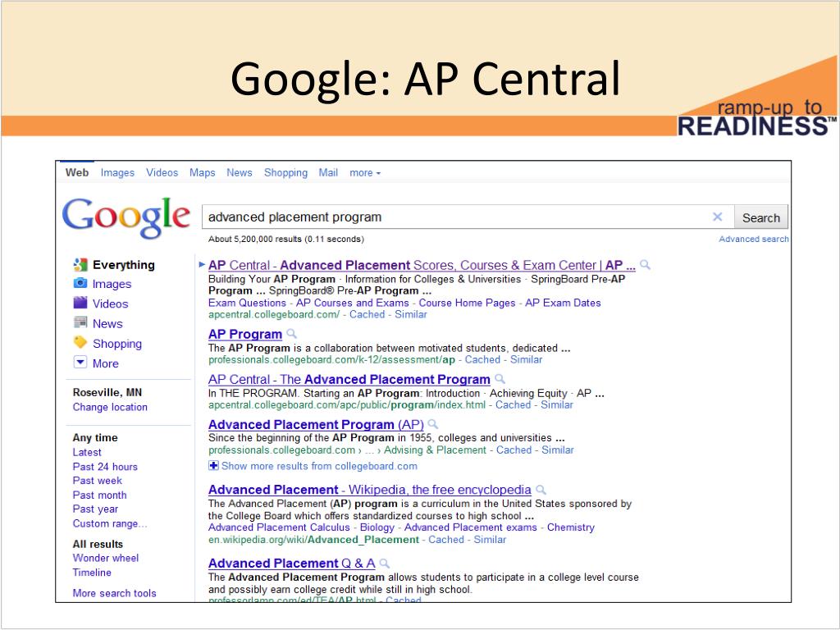Click Change location under Roseville, MN
The image size is (840, 630).
110,407
